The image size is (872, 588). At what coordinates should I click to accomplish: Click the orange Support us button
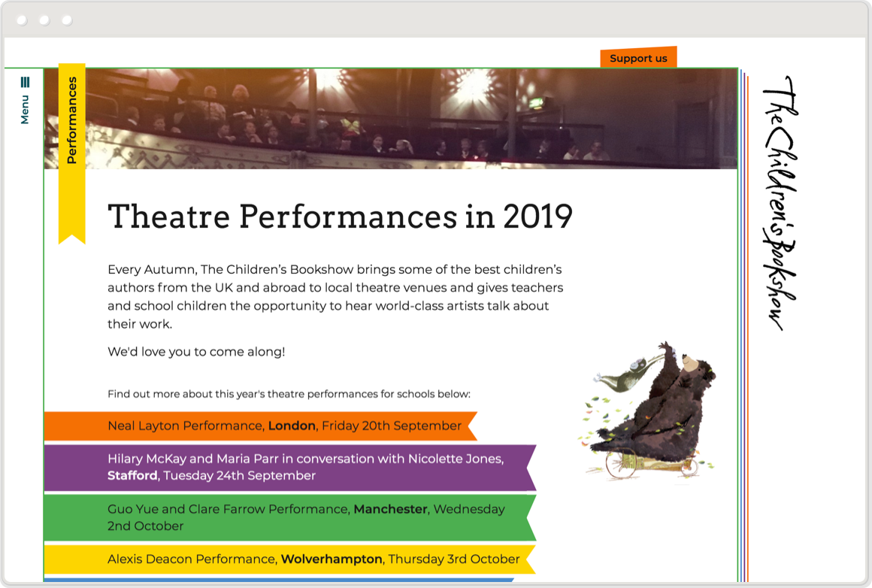click(638, 59)
